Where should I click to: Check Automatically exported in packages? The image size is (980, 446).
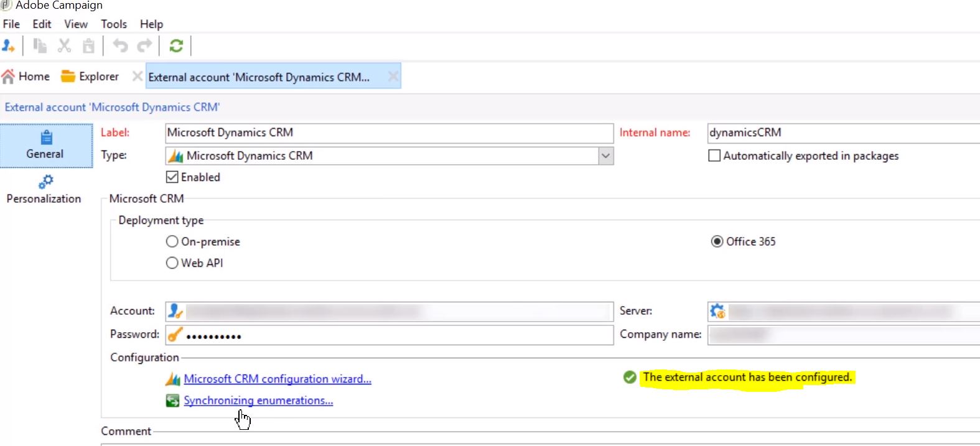tap(714, 156)
